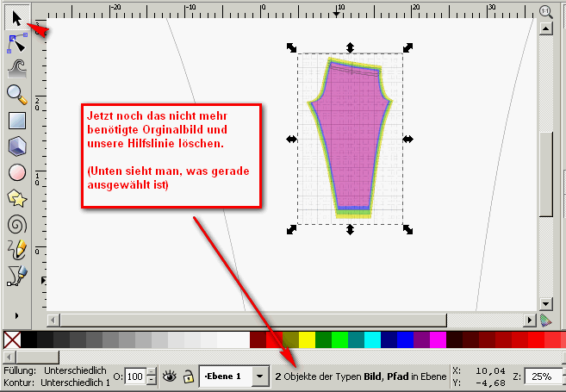Click the 1:1 zoom icon

[545, 10]
